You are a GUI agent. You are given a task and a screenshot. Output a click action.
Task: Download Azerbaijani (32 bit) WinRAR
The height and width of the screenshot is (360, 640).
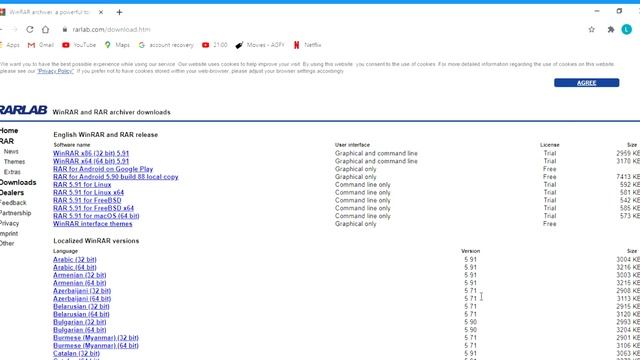tap(82, 291)
